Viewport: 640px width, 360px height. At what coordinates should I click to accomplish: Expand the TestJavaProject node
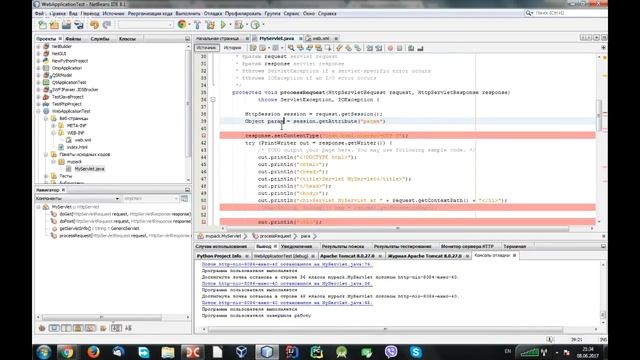coord(39,97)
